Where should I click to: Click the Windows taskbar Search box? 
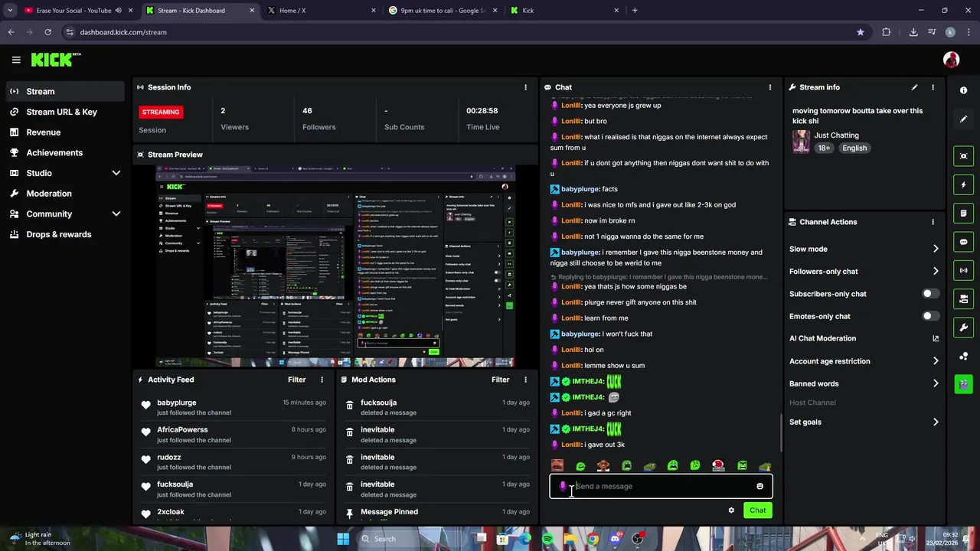[x=413, y=539]
